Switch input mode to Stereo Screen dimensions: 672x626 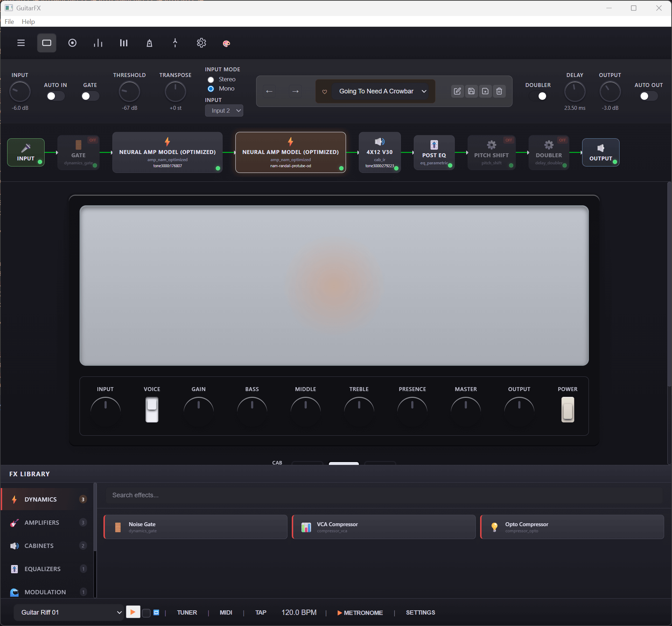[210, 79]
